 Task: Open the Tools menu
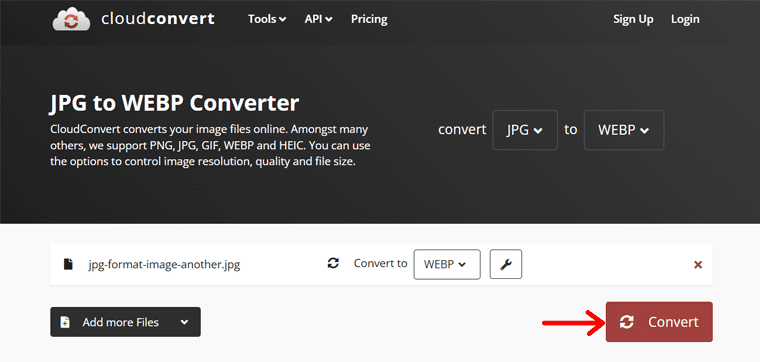[x=267, y=19]
